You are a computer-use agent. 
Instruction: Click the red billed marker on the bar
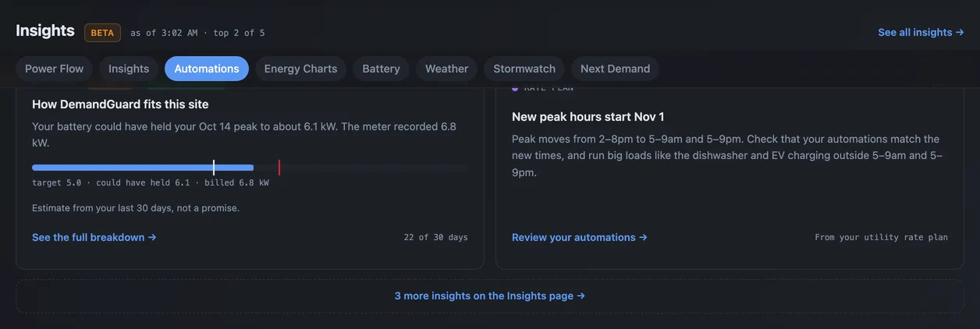click(279, 167)
